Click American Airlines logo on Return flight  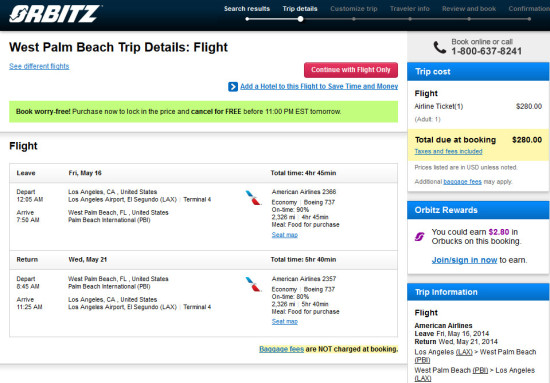pyautogui.click(x=253, y=284)
